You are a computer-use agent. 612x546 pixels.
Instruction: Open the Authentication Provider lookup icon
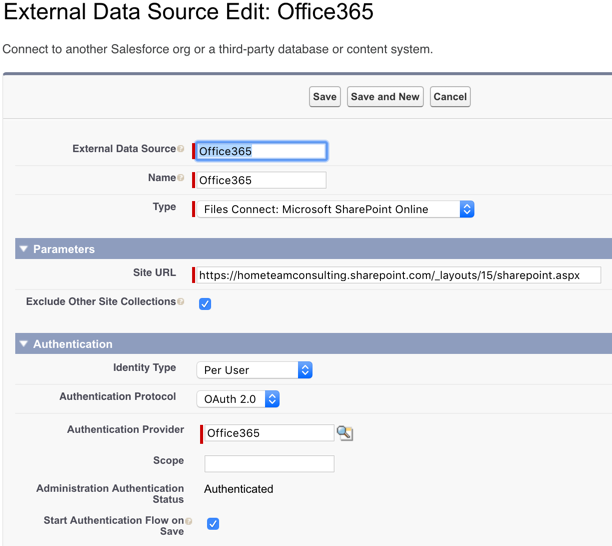click(x=345, y=433)
